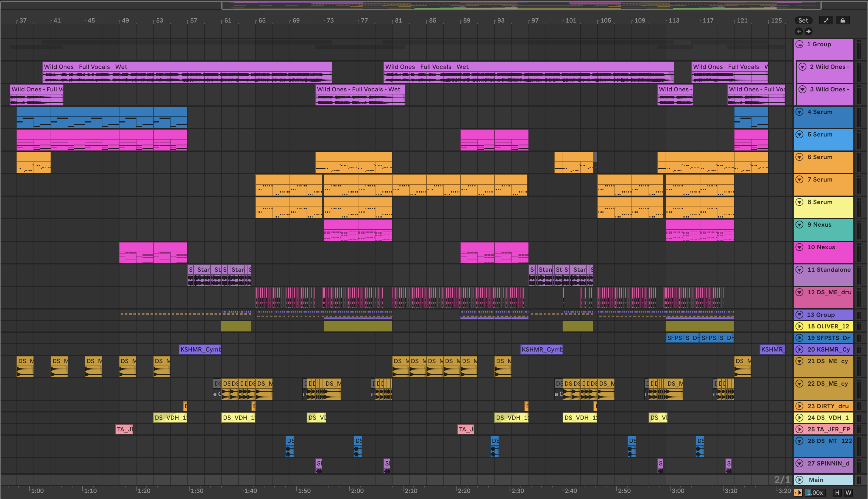Click the 13 Group fold icon
The height and width of the screenshot is (499, 868).
click(x=799, y=315)
